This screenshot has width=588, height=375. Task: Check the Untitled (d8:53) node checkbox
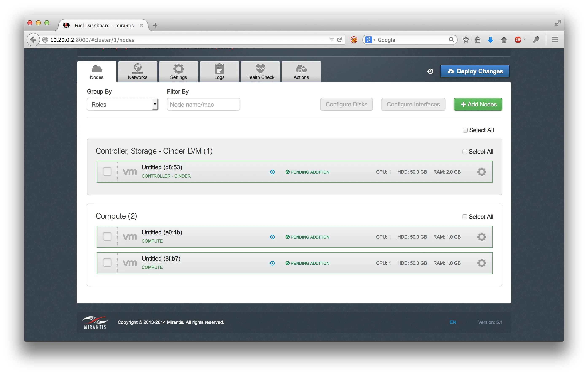(x=107, y=172)
